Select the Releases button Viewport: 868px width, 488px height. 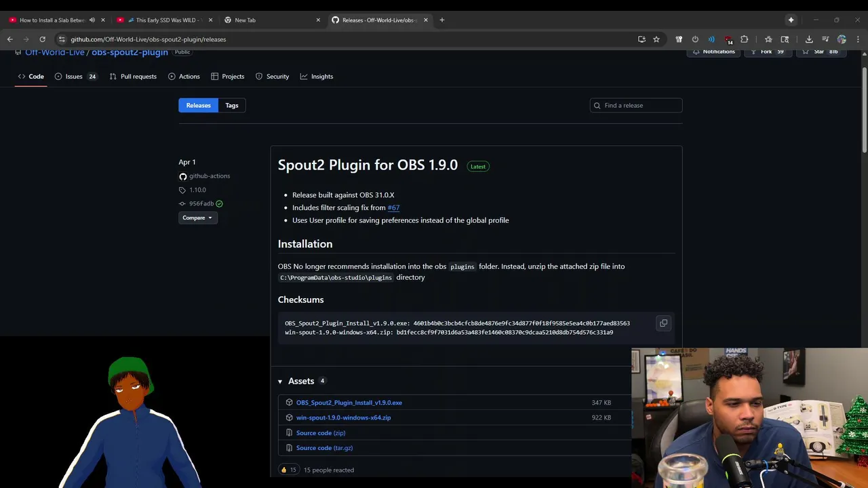pos(199,105)
